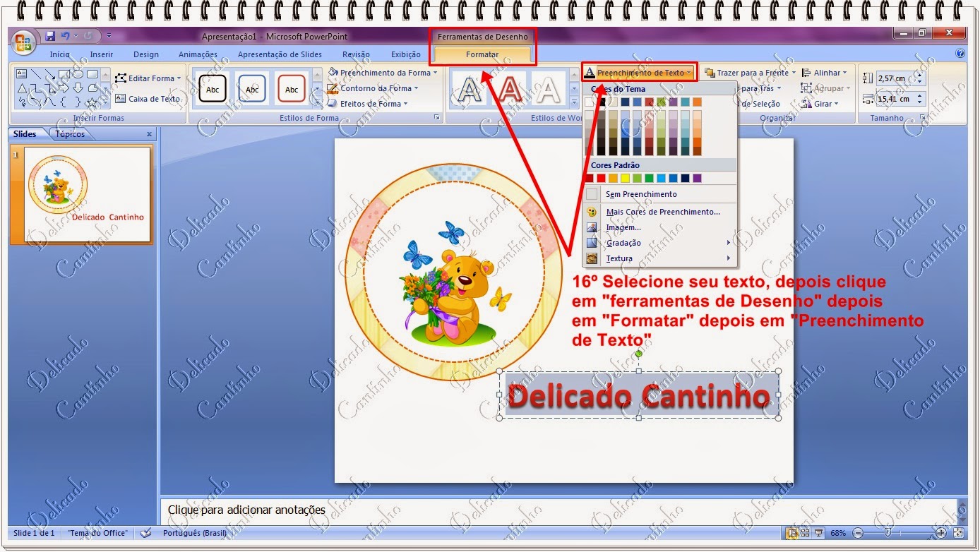Image resolution: width=980 pixels, height=552 pixels.
Task: Save via Quick Access save icon
Action: 50,36
